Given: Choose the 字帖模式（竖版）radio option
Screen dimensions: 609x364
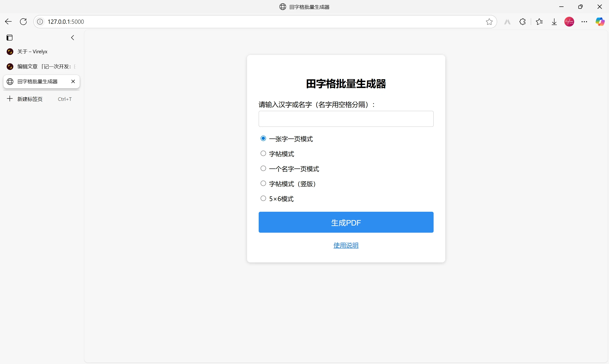Looking at the screenshot, I should pos(263,183).
